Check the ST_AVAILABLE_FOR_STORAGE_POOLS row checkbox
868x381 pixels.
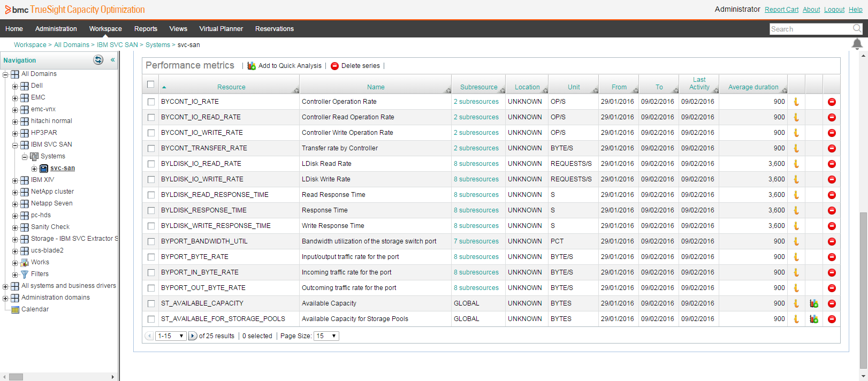pos(151,319)
